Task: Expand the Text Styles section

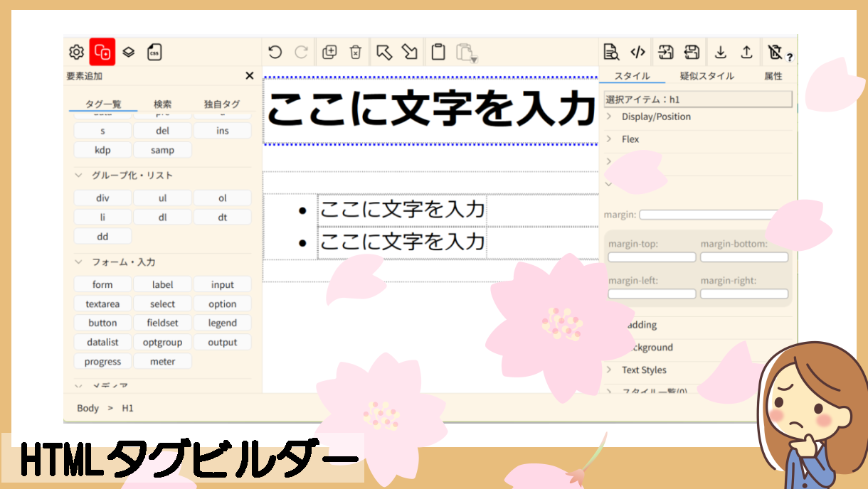Action: (643, 370)
